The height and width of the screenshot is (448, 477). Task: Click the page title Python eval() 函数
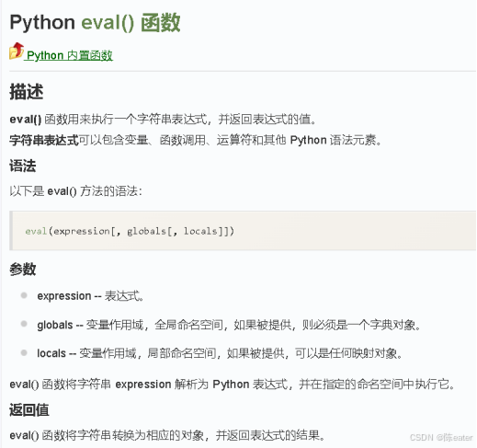click(x=95, y=23)
